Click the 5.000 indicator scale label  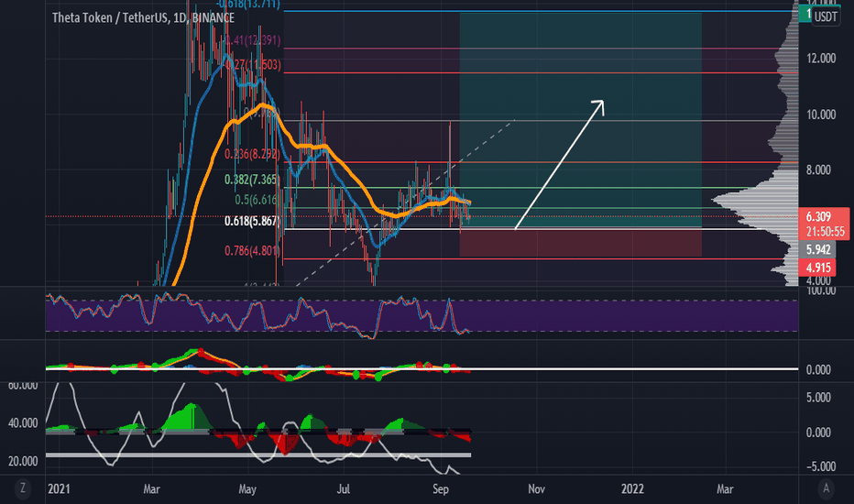818,397
